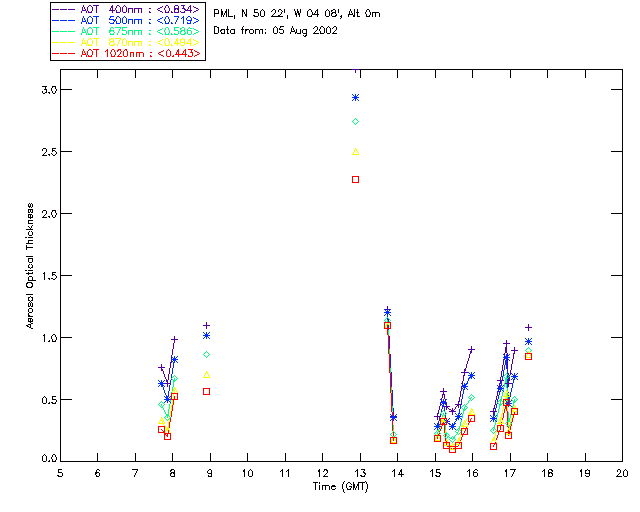
Task: Select the red square marker at hour 17.5
Action: pos(529,356)
